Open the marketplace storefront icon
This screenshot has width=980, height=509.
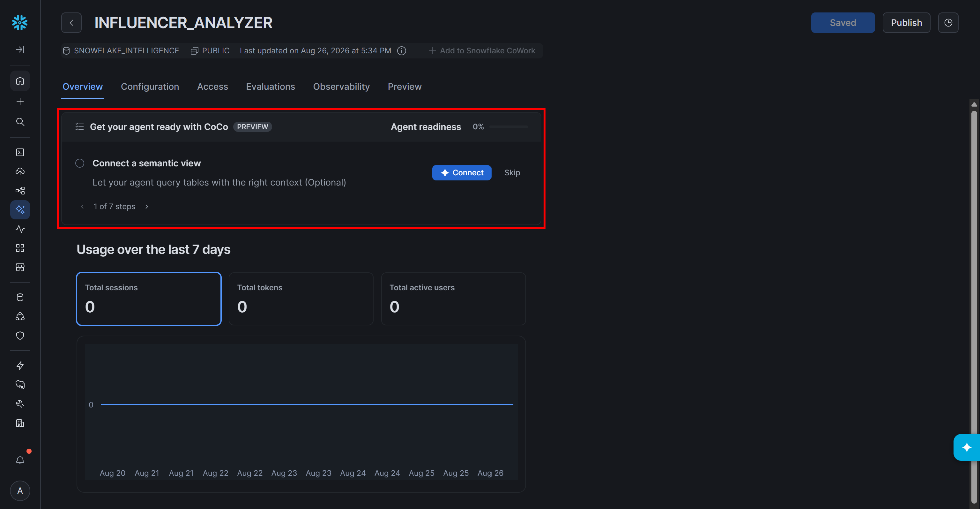pyautogui.click(x=20, y=267)
